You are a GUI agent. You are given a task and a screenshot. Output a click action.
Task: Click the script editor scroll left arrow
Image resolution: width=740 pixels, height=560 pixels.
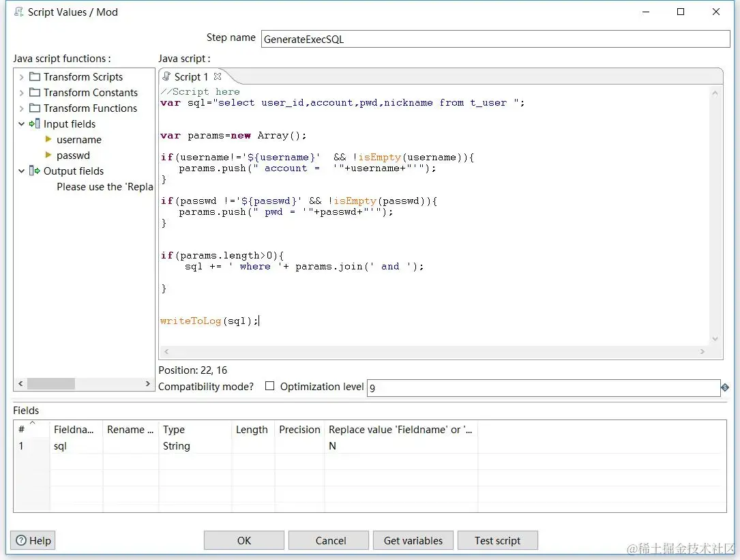coord(166,351)
